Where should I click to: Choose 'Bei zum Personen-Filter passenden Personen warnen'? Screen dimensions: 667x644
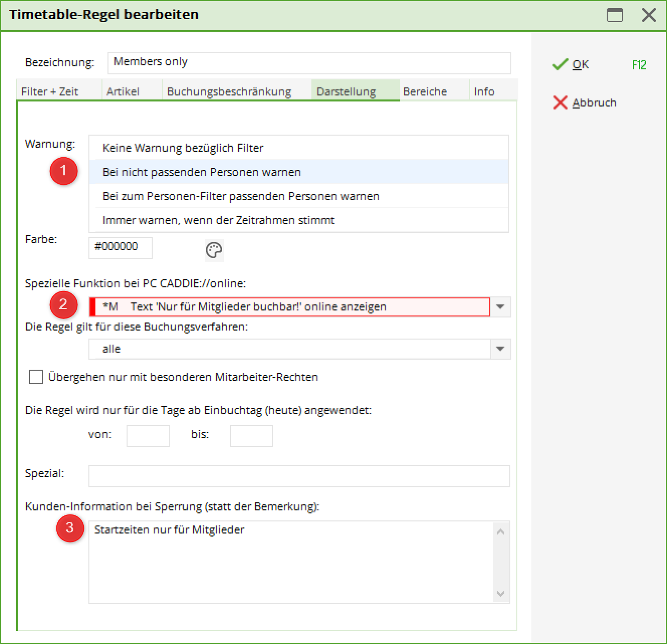241,196
